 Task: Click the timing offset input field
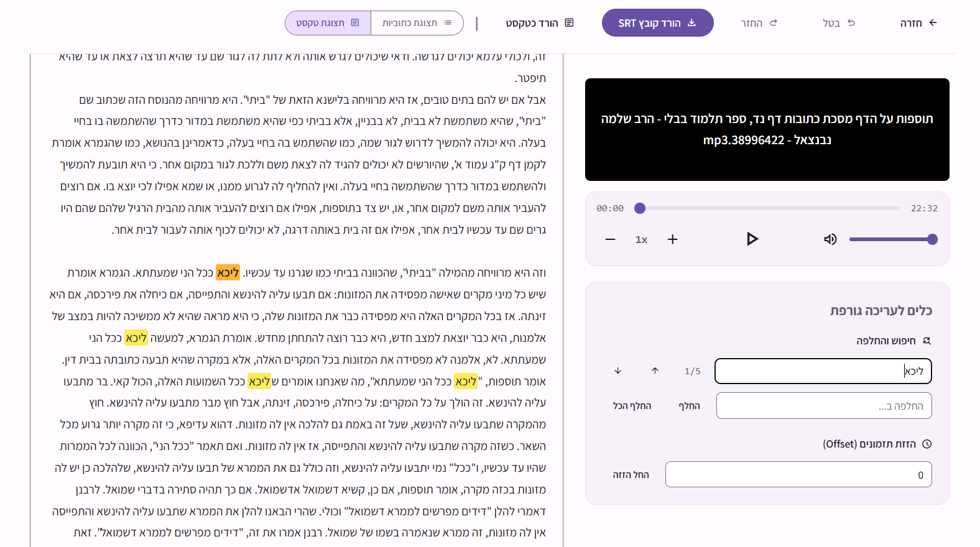point(798,474)
